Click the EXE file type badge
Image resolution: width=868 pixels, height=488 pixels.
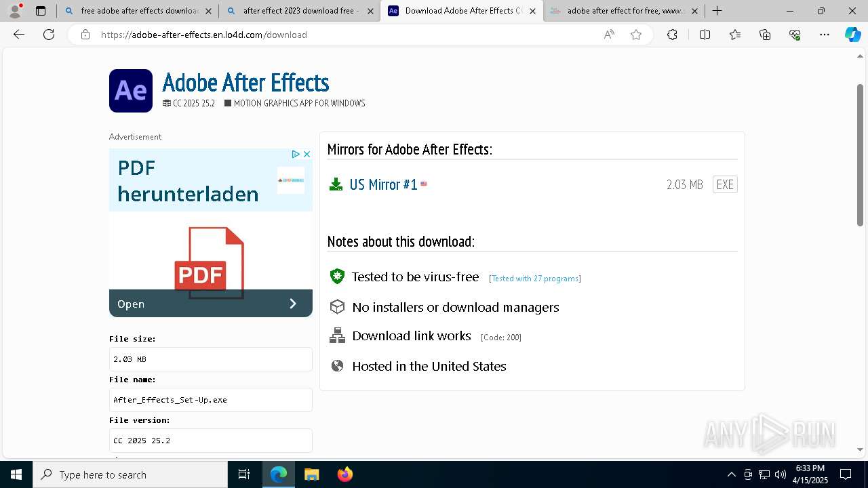point(725,184)
